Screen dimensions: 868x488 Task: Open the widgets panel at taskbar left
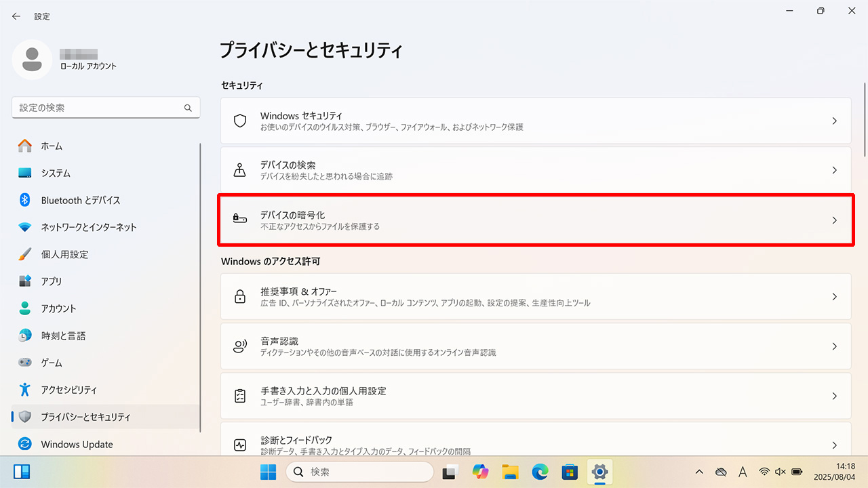pos(22,471)
